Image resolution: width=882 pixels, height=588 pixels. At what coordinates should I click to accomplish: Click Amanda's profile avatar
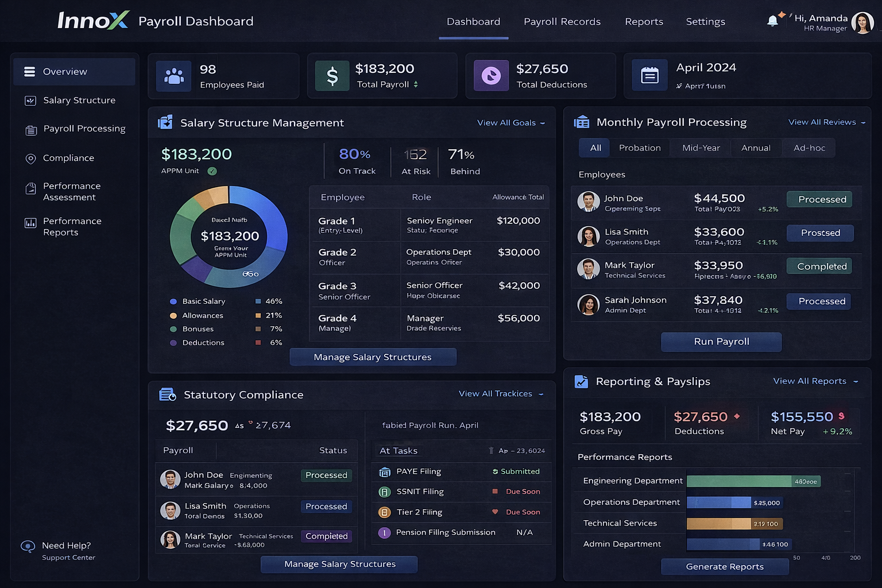862,23
